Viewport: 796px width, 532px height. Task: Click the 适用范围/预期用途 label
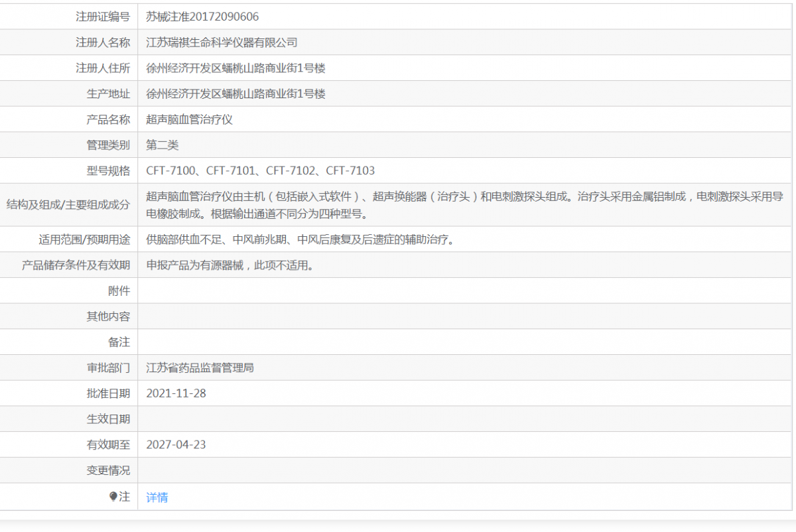pos(84,239)
